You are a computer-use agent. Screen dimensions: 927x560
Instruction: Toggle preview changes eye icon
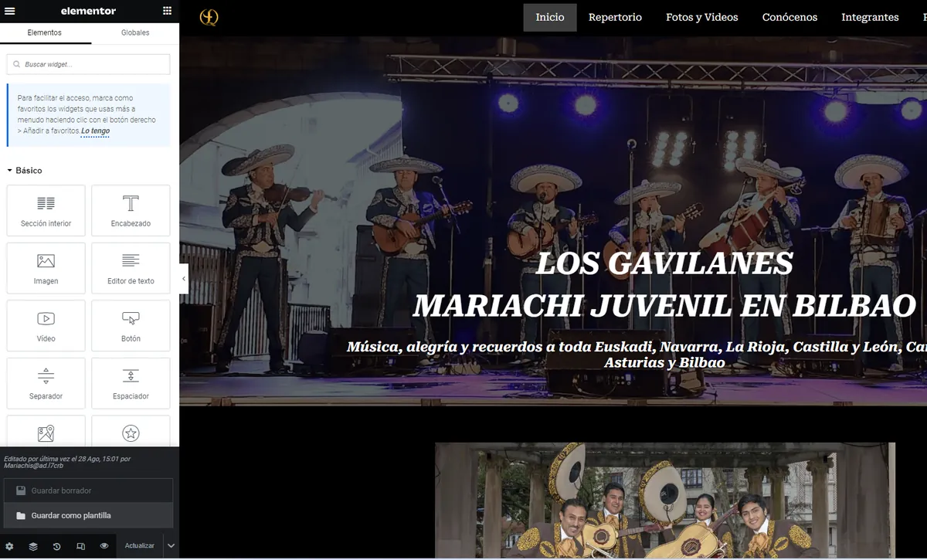[104, 546]
